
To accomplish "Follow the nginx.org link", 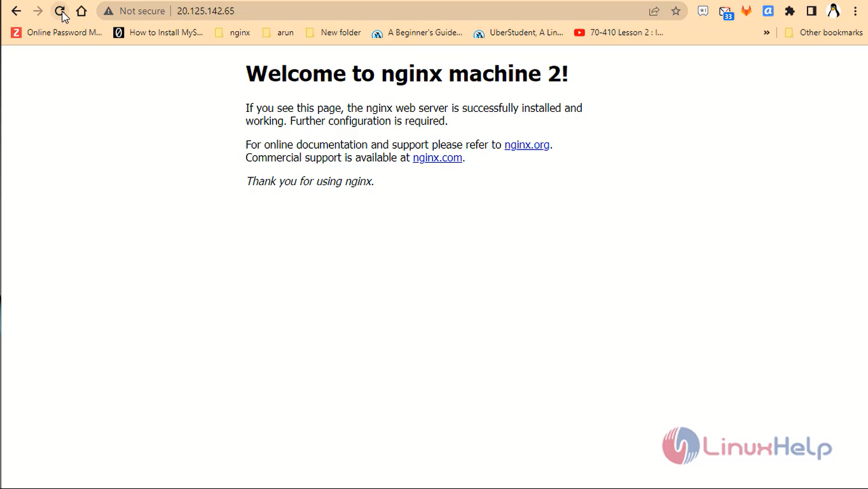I will click(x=527, y=145).
